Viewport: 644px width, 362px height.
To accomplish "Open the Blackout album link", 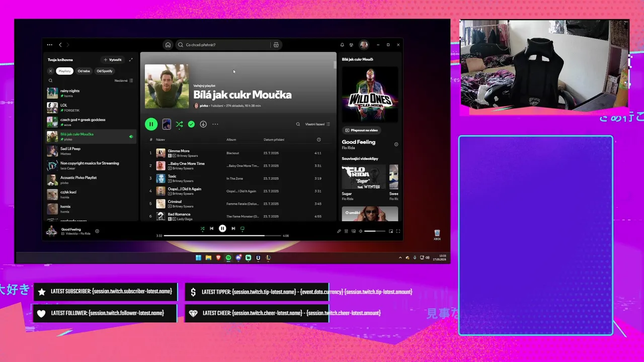I will pyautogui.click(x=232, y=153).
